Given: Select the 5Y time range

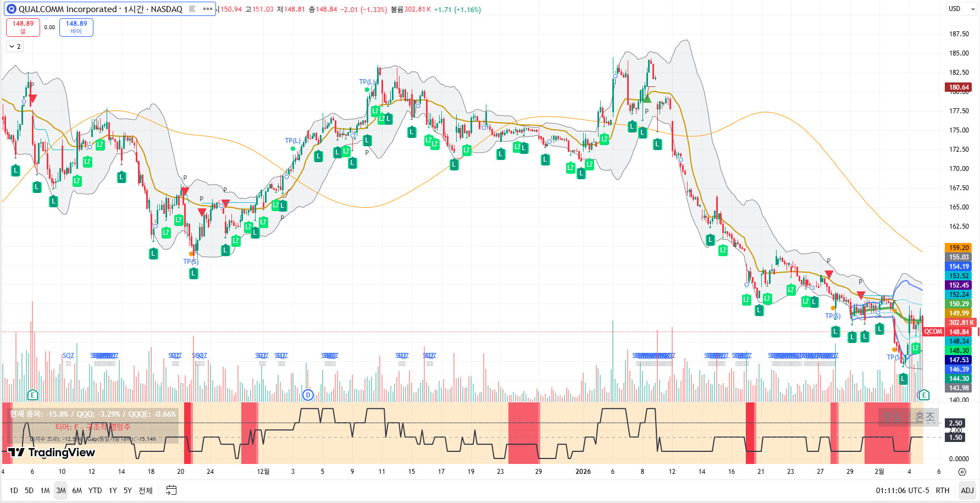Looking at the screenshot, I should [128, 490].
